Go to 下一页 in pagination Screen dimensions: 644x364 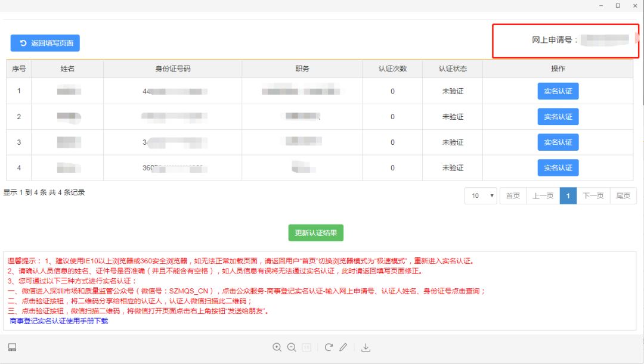point(593,196)
